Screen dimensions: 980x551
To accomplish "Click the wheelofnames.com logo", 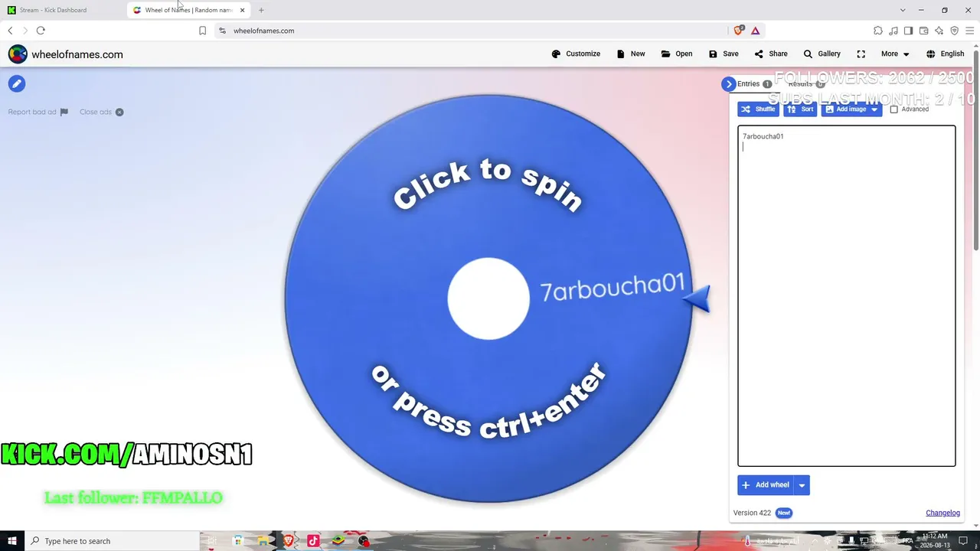I will (65, 54).
